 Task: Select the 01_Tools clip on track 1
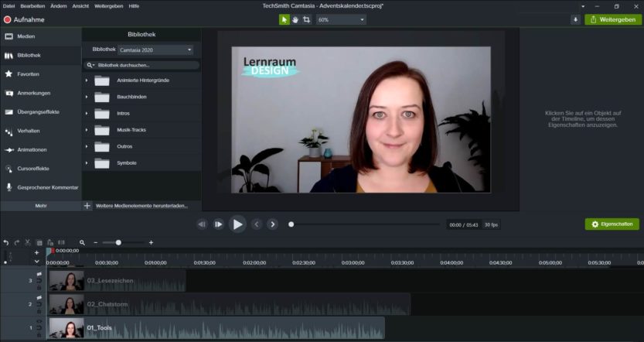click(216, 328)
